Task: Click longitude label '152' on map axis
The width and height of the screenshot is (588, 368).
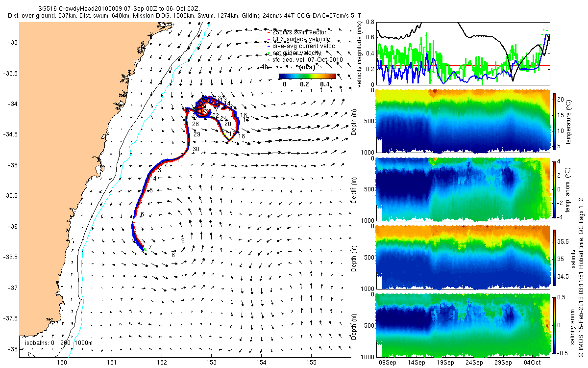Action: (162, 363)
